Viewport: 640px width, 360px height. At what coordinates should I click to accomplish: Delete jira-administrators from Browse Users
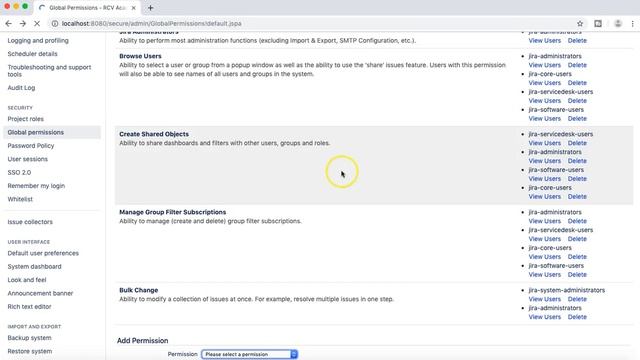point(577,65)
